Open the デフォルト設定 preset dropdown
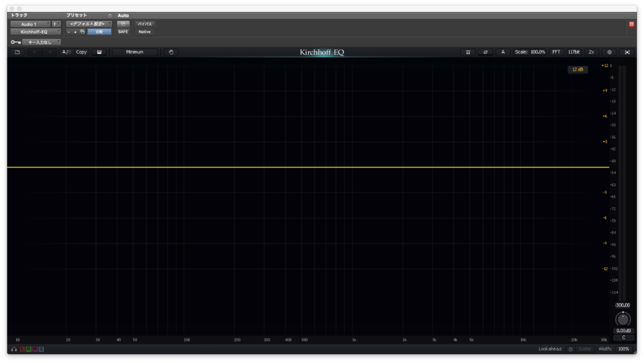The height and width of the screenshot is (363, 644). [89, 24]
